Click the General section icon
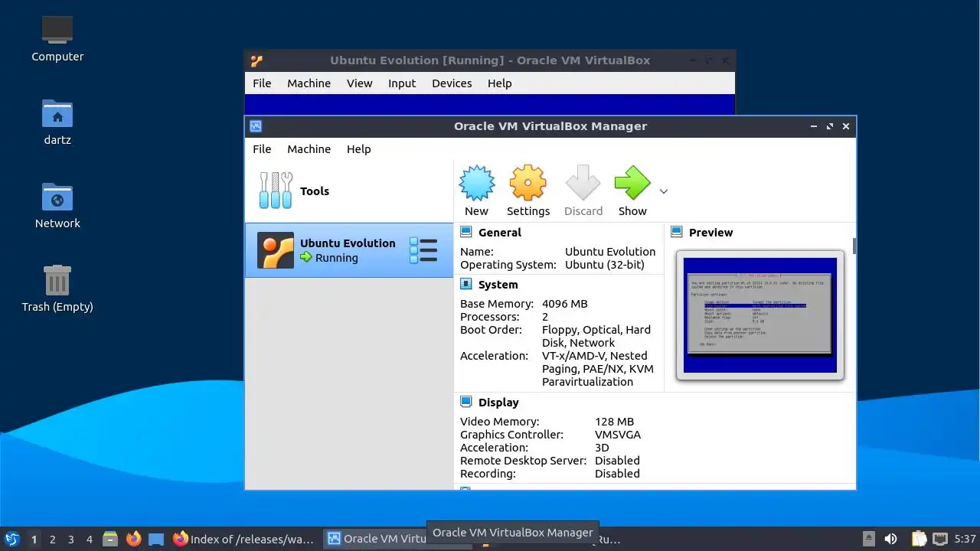This screenshot has width=980, height=551. pyautogui.click(x=465, y=232)
